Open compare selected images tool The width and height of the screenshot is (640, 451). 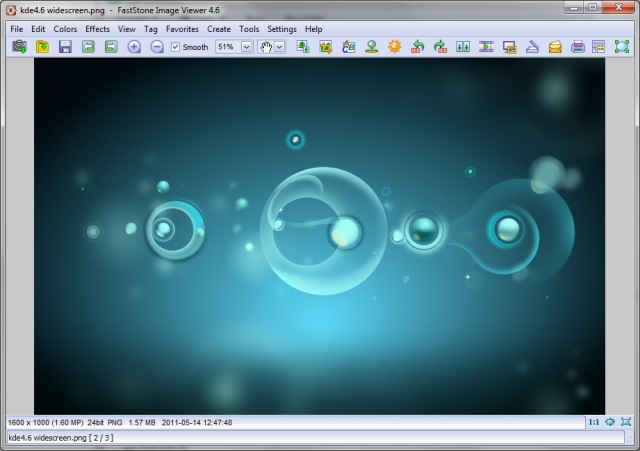point(463,47)
